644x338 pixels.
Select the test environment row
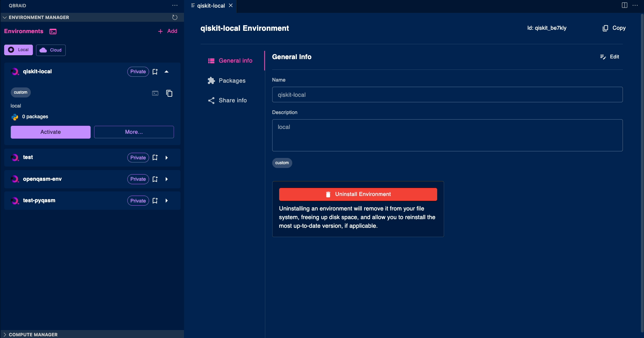coord(92,158)
